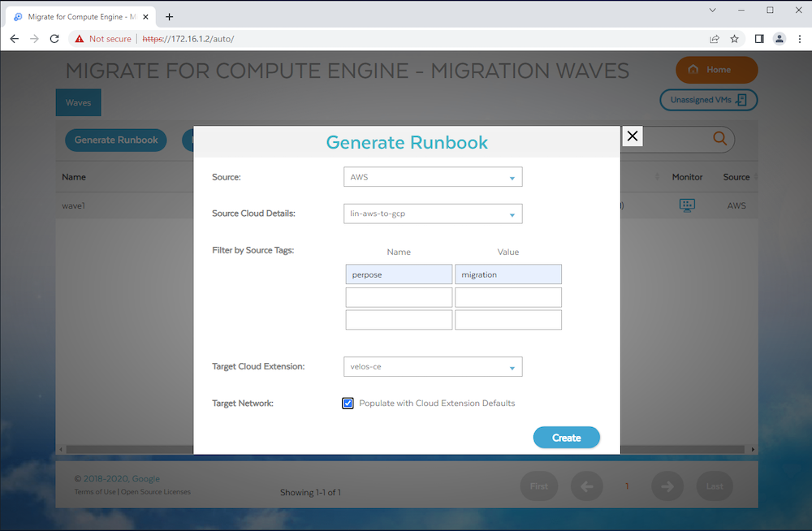Viewport: 812px width, 531px height.
Task: Go to the Last page
Action: 715,486
